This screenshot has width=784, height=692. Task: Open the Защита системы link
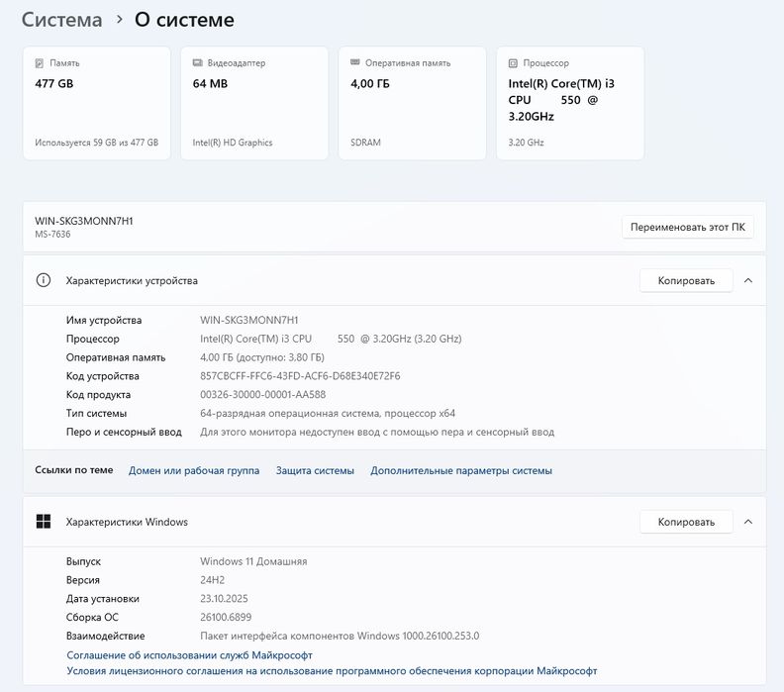pos(315,471)
